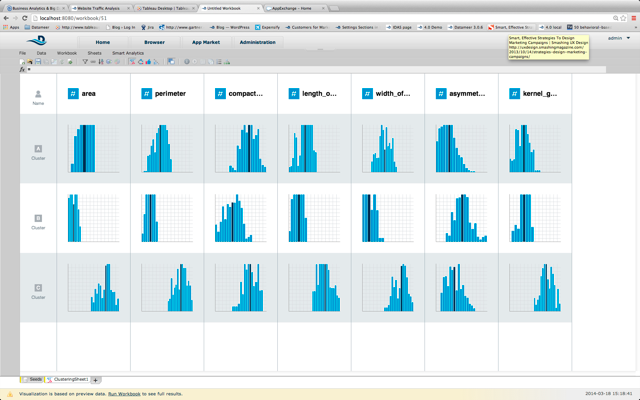Click the # icon next to kernel_g column

pos(515,93)
